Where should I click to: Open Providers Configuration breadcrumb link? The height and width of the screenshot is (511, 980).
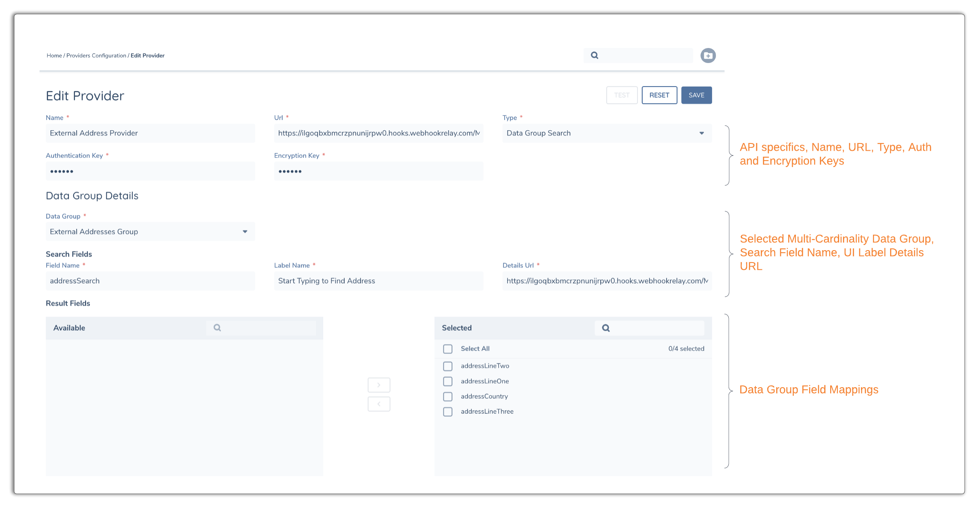[96, 56]
